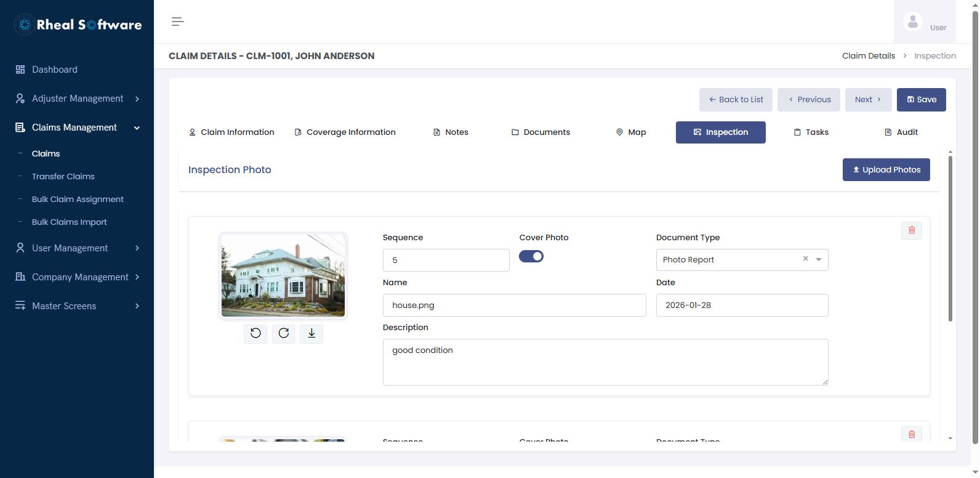
Task: Click the Dashboard icon in sidebar
Action: coord(20,70)
